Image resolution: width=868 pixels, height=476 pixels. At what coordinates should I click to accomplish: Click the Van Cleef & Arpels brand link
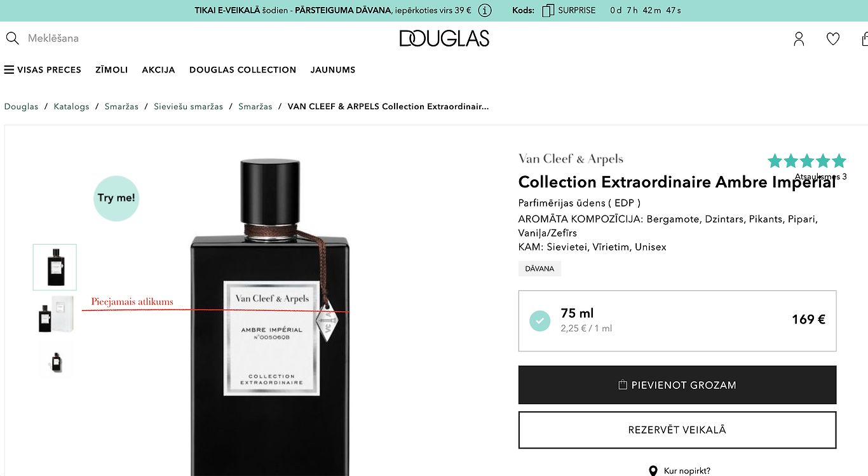coord(571,159)
